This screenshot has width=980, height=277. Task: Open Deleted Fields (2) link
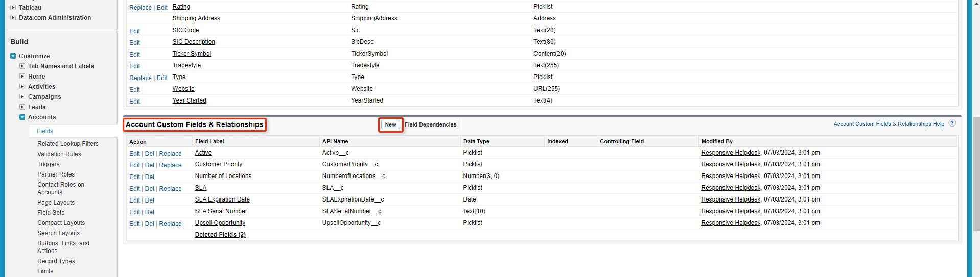pos(220,235)
